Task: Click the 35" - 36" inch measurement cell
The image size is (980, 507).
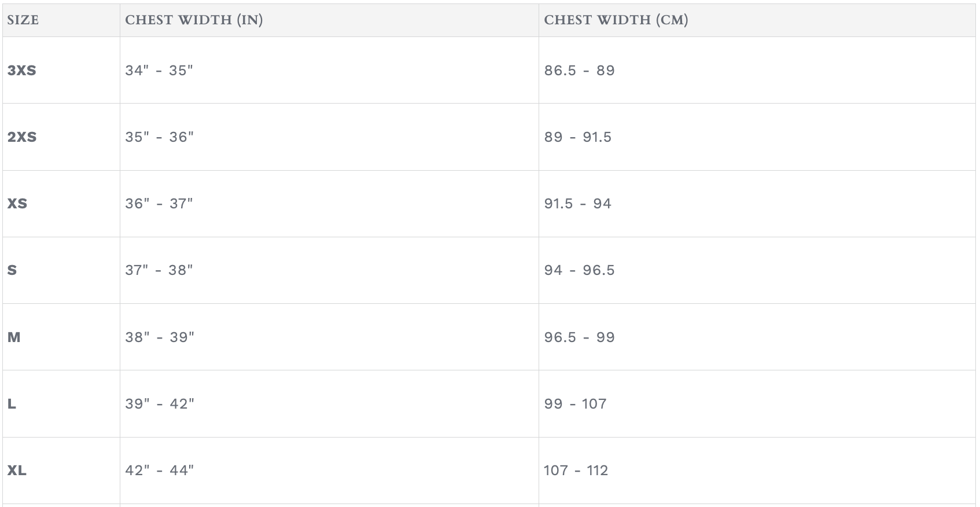Action: pyautogui.click(x=160, y=137)
